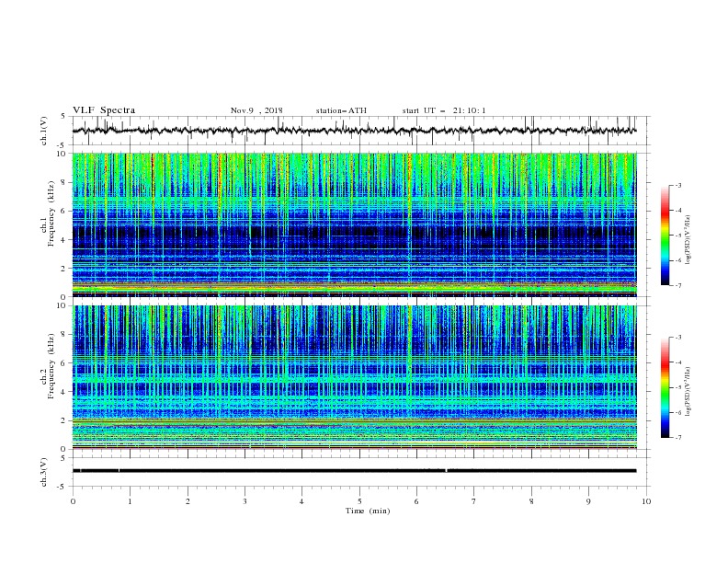
Task: Click the ch.1 spectrogram color bar
Action: click(x=665, y=236)
